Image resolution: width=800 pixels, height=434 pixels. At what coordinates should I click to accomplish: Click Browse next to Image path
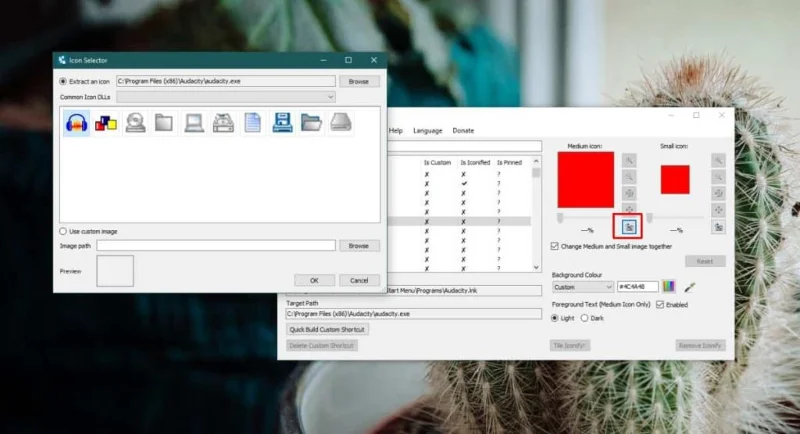(359, 246)
